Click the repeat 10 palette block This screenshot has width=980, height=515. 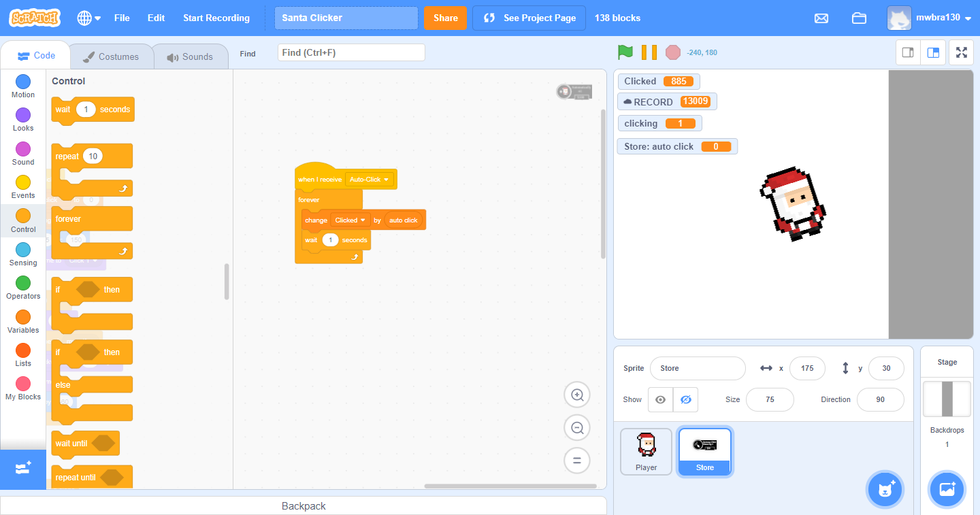(92, 170)
